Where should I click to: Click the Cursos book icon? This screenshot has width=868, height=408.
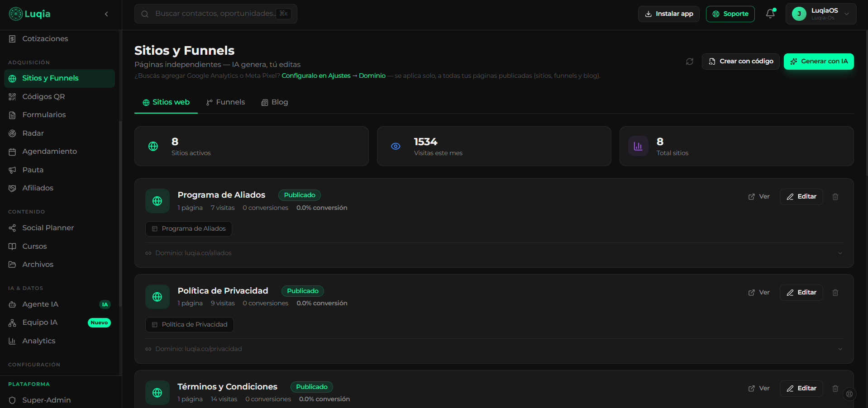[12, 247]
